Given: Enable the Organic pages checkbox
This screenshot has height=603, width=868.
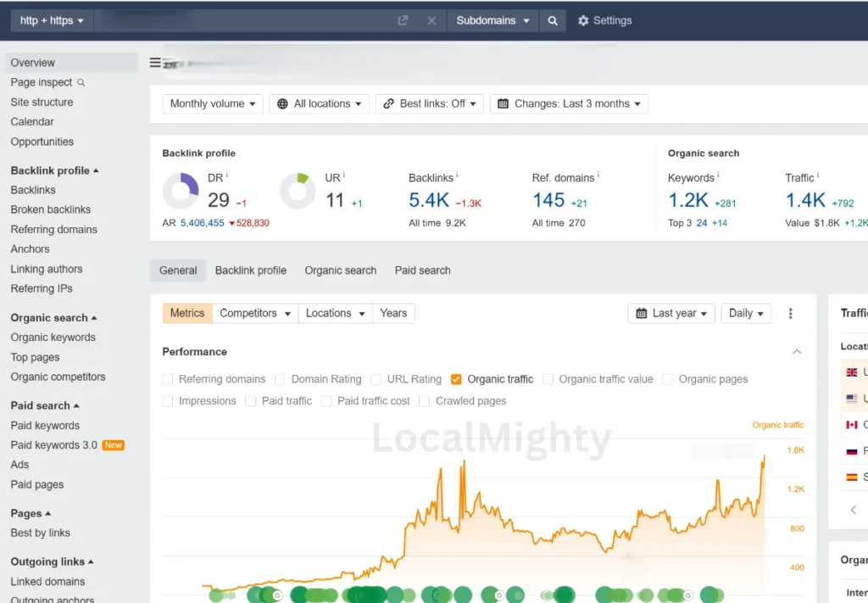Looking at the screenshot, I should (x=668, y=379).
